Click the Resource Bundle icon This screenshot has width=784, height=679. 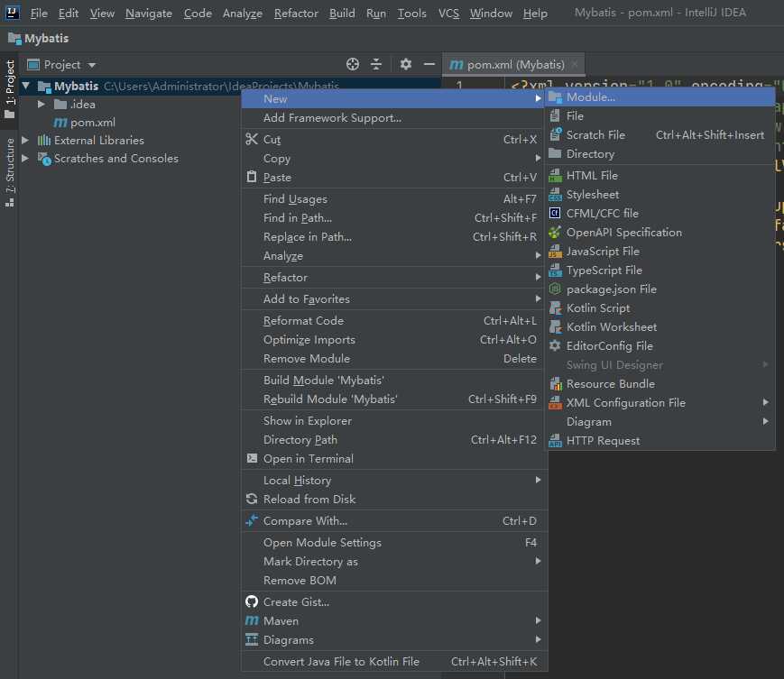click(x=556, y=383)
